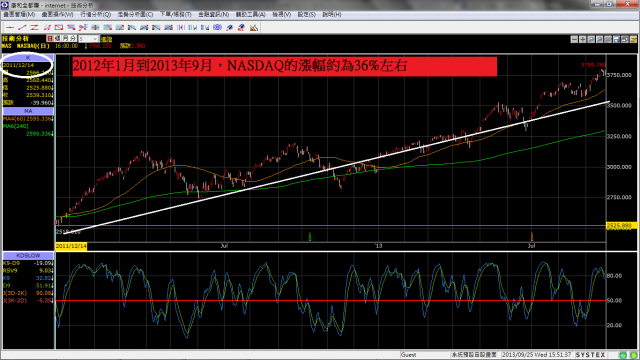Open the 行情分析(Q) menu
This screenshot has height=360, width=640.
[96, 14]
